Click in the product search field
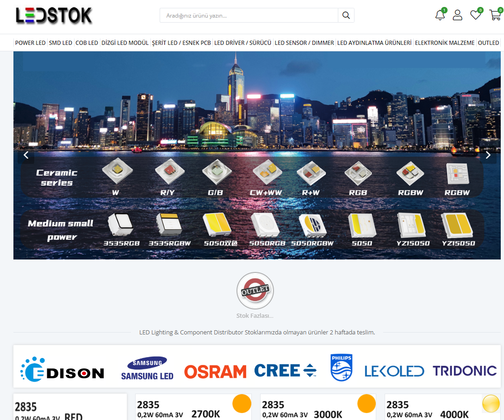 pos(249,15)
